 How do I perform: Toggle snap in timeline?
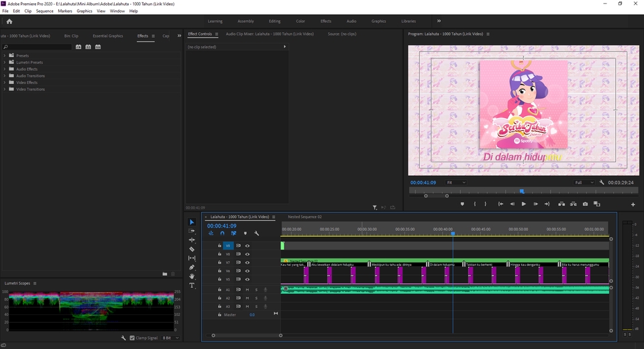click(222, 234)
